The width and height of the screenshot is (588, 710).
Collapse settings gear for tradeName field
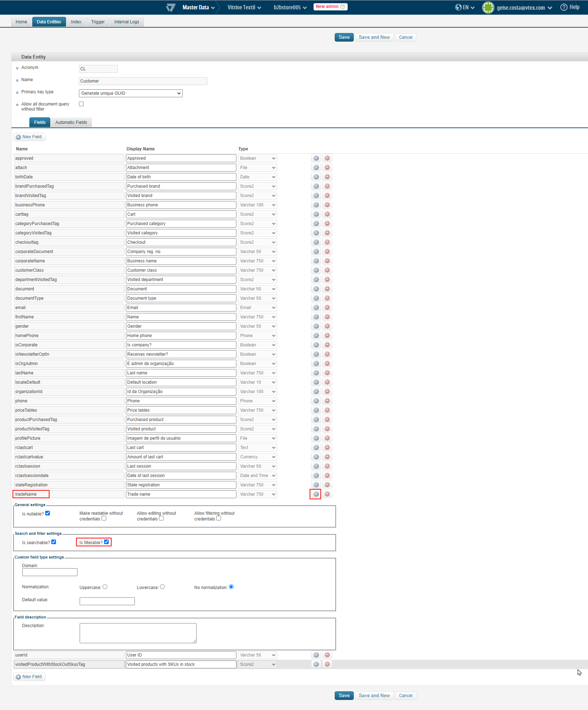[x=316, y=494]
